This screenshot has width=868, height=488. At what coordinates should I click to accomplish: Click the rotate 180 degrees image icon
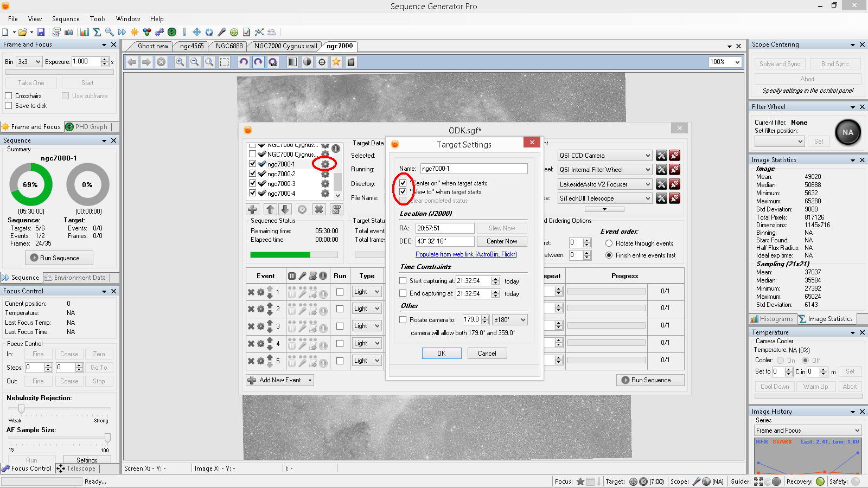273,62
